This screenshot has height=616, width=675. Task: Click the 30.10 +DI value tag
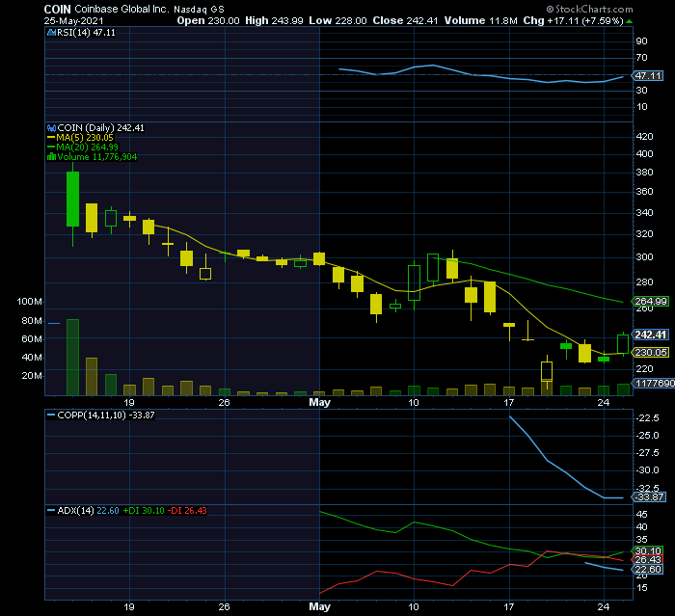(647, 551)
